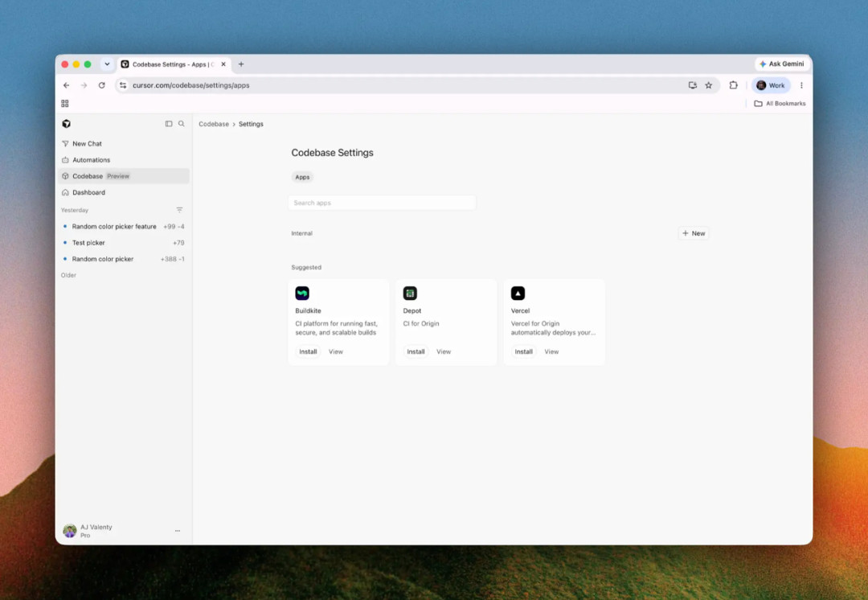Image resolution: width=868 pixels, height=600 pixels.
Task: Click the Ask Gemini button
Action: (782, 64)
